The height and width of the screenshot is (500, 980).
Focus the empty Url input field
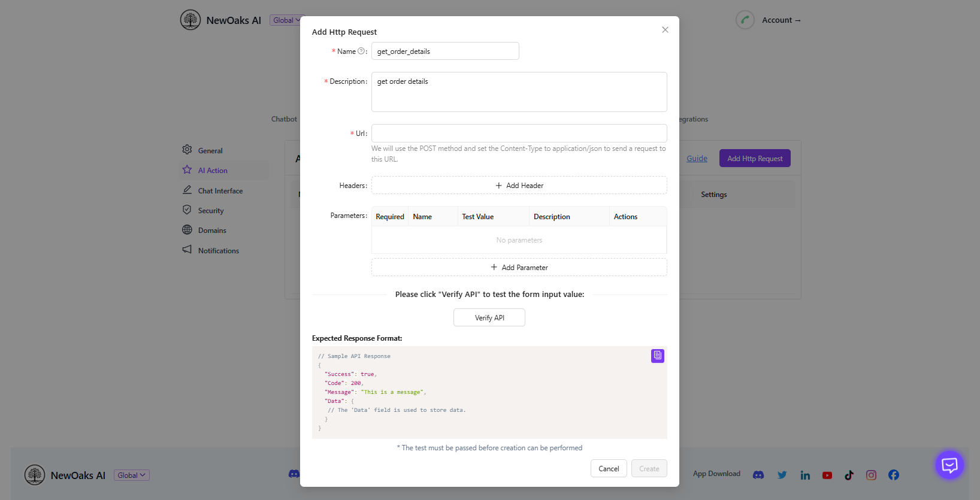519,133
